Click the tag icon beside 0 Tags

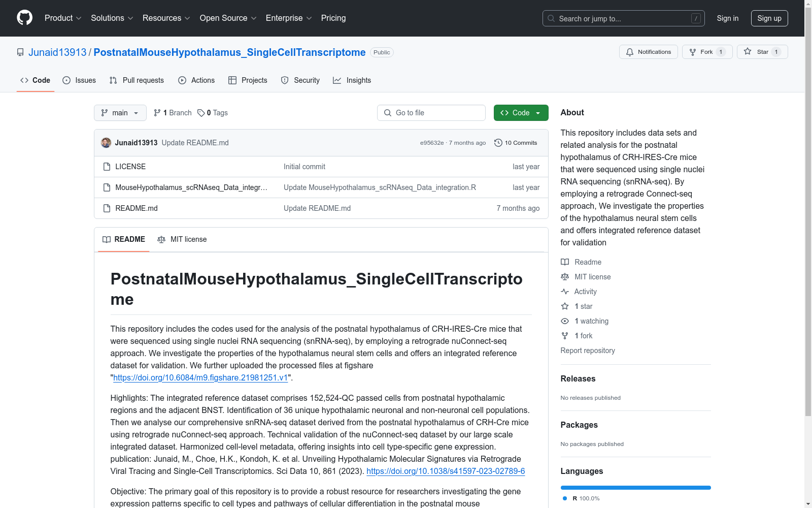coord(201,113)
